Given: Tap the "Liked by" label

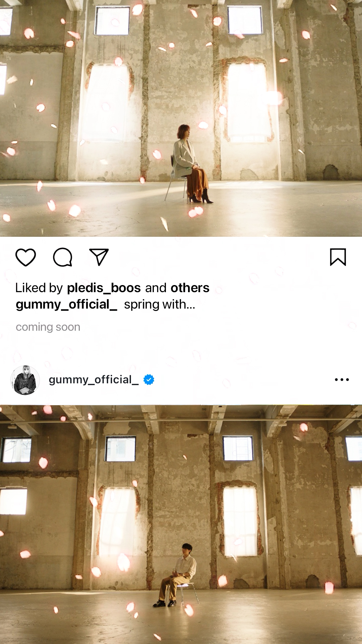Looking at the screenshot, I should 39,288.
